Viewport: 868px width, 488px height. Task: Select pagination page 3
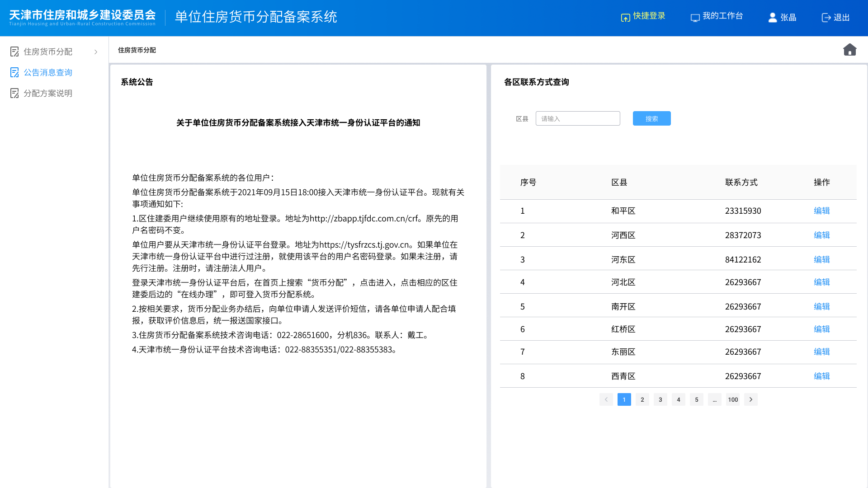click(660, 399)
